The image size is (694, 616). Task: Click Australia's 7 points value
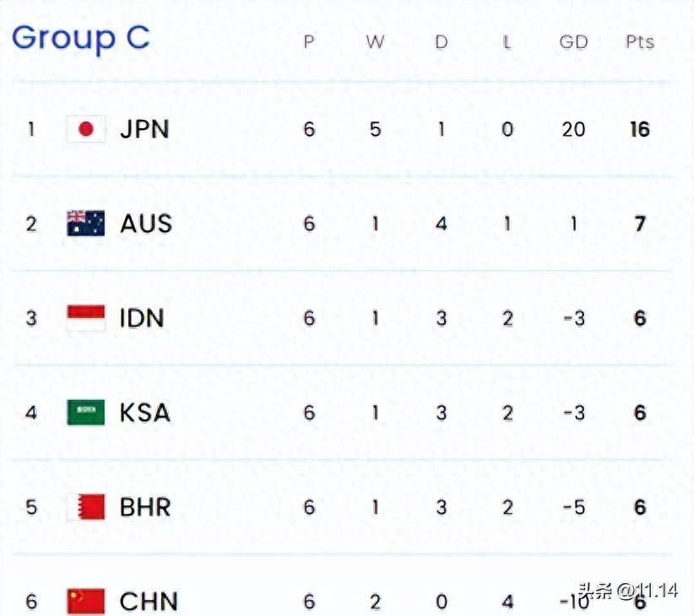[x=640, y=224]
